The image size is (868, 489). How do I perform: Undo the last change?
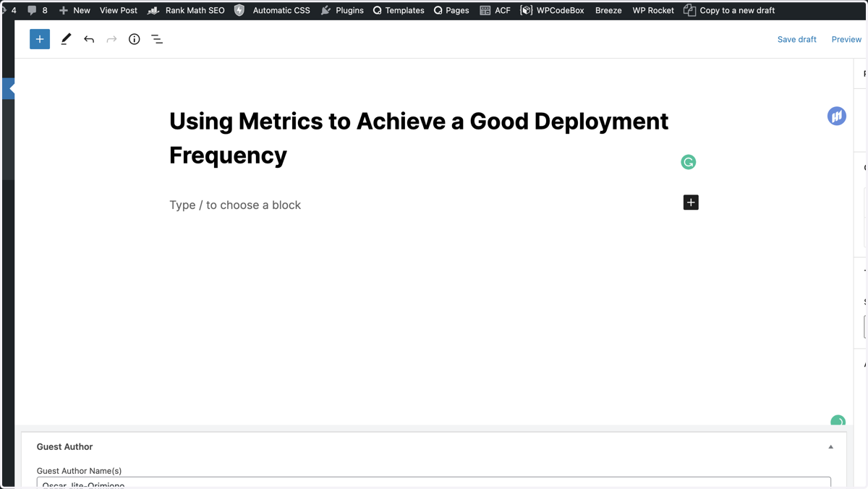89,39
